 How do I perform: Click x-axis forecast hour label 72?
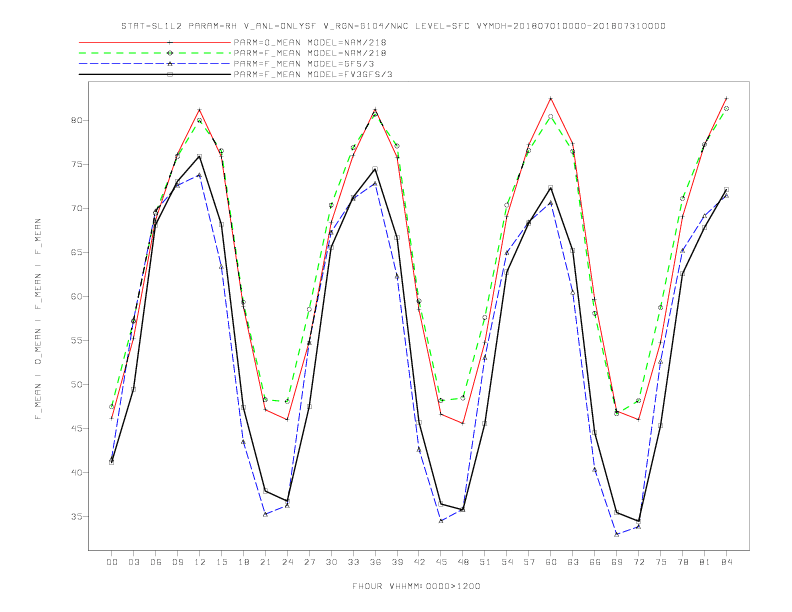pos(638,562)
